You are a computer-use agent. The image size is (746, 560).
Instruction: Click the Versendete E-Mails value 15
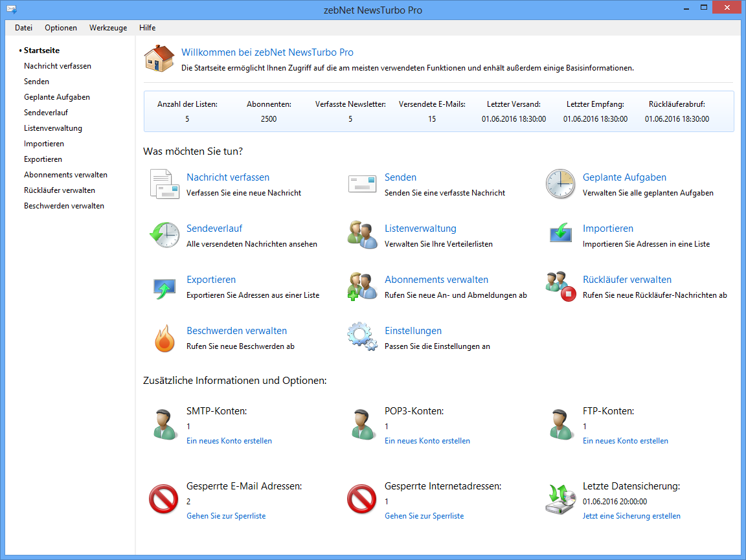[432, 119]
